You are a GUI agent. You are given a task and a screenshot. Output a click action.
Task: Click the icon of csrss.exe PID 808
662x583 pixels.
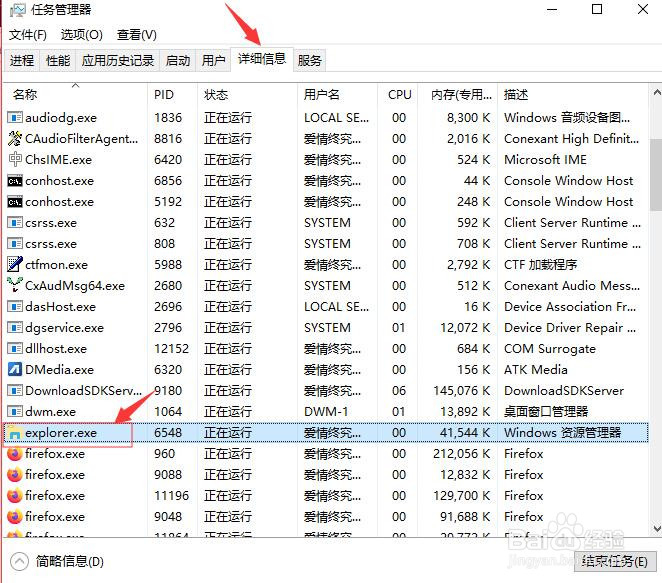(15, 244)
